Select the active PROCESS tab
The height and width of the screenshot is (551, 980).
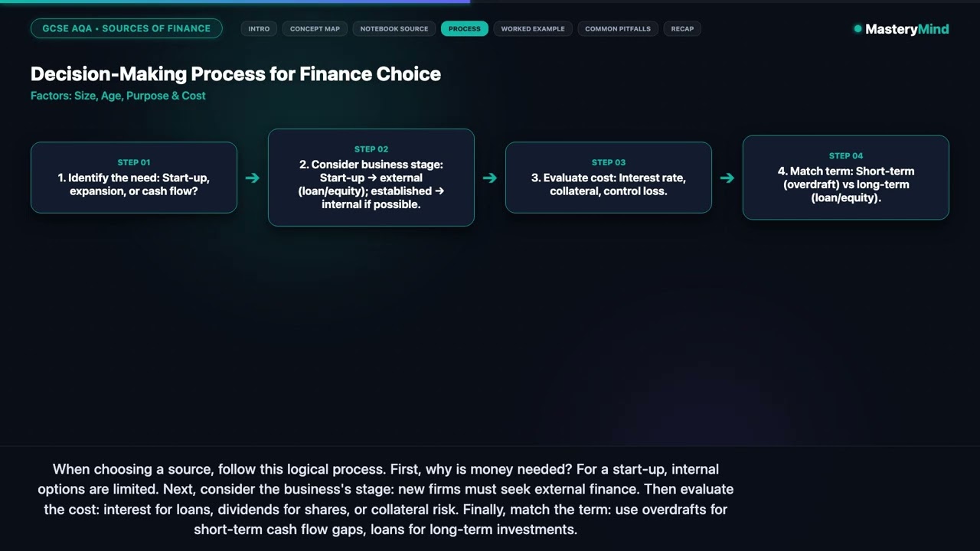465,28
